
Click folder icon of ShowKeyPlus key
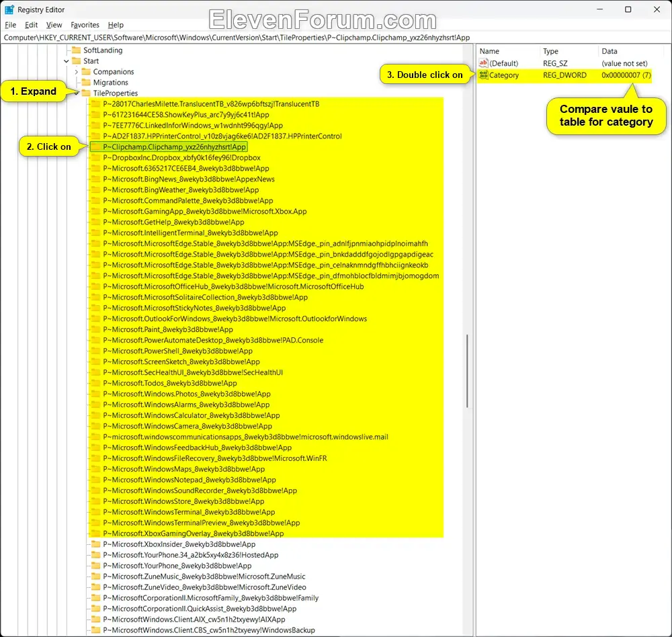pyautogui.click(x=96, y=114)
